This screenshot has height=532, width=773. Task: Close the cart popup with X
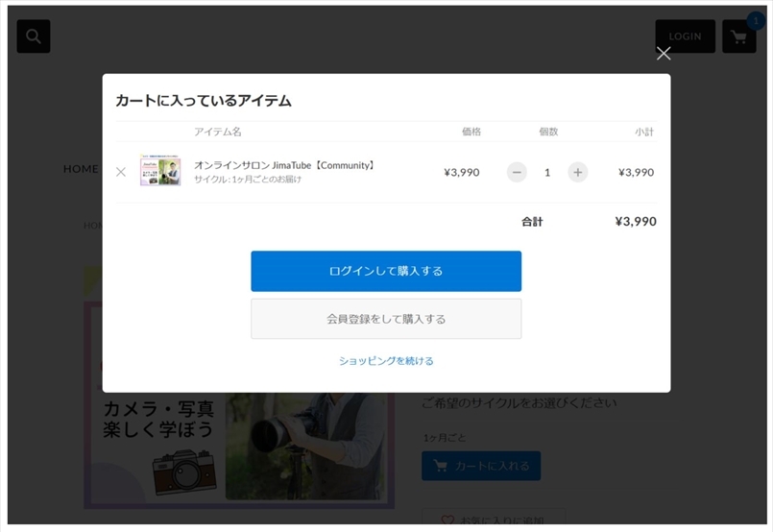663,54
